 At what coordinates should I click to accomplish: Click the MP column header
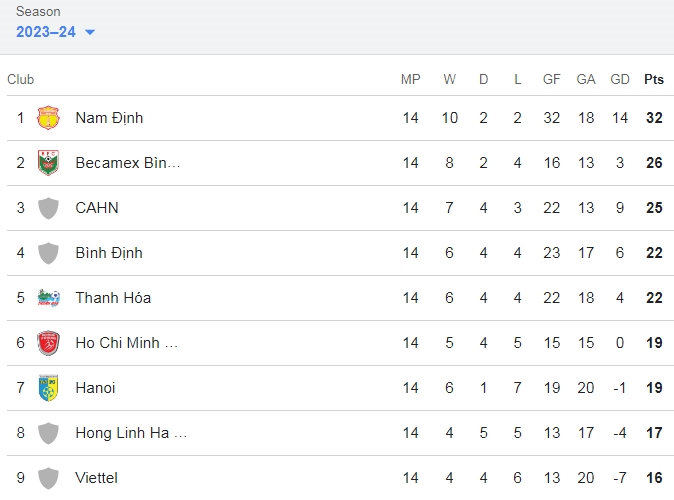(411, 80)
